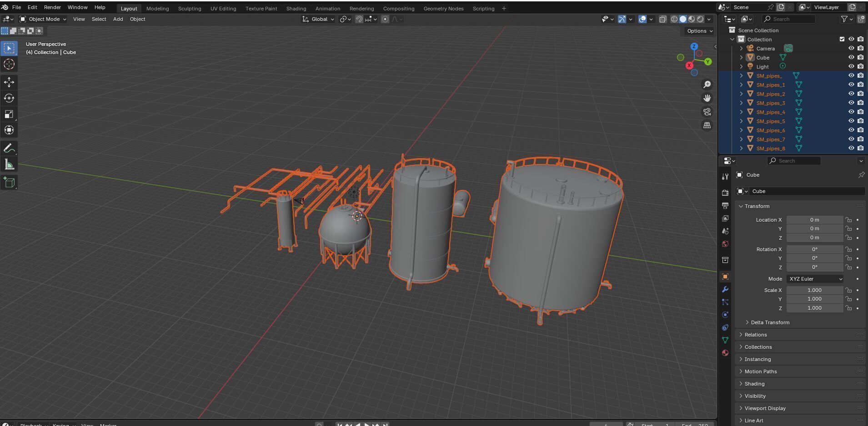Image resolution: width=868 pixels, height=426 pixels.
Task: Open the Particles properties tab
Action: tap(725, 302)
